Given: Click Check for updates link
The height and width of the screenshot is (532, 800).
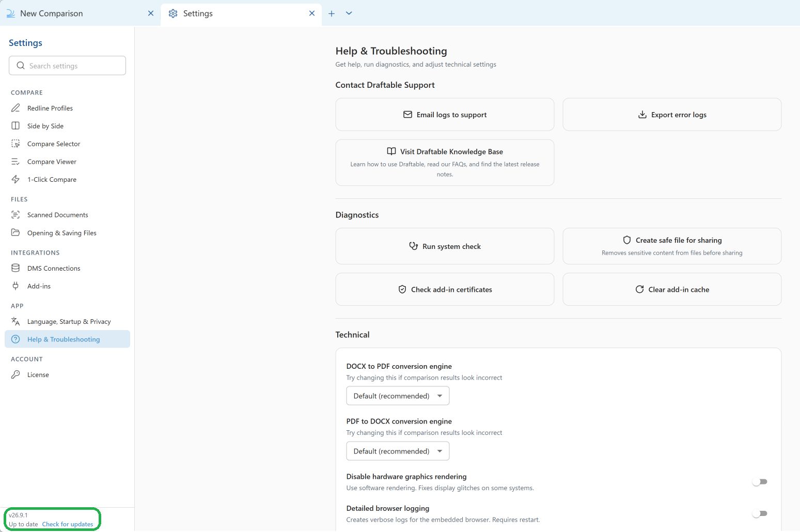Looking at the screenshot, I should click(68, 524).
